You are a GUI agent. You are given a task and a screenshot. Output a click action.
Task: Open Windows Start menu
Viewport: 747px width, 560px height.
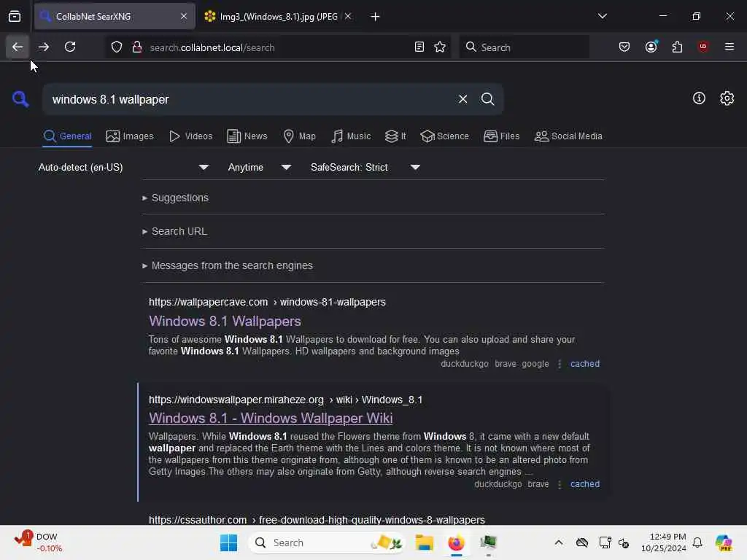pos(228,542)
